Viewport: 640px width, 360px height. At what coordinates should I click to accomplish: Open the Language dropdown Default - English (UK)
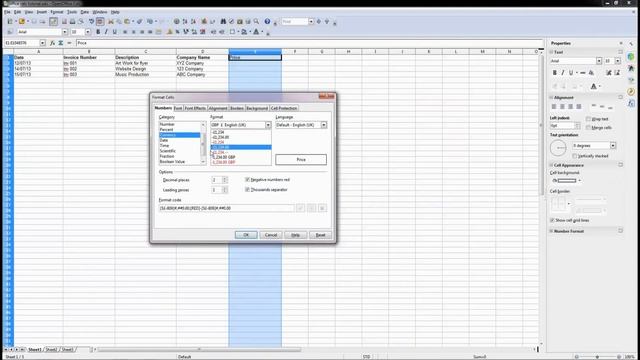pos(323,125)
